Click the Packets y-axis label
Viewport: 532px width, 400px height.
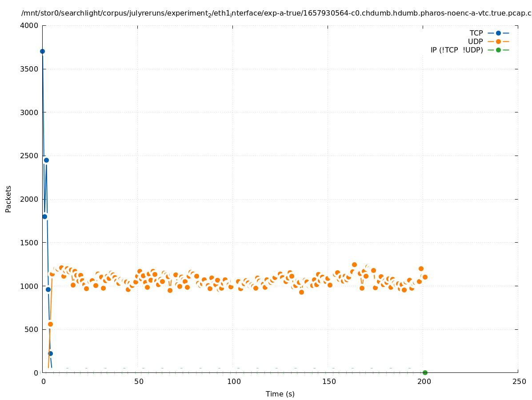[x=8, y=199]
